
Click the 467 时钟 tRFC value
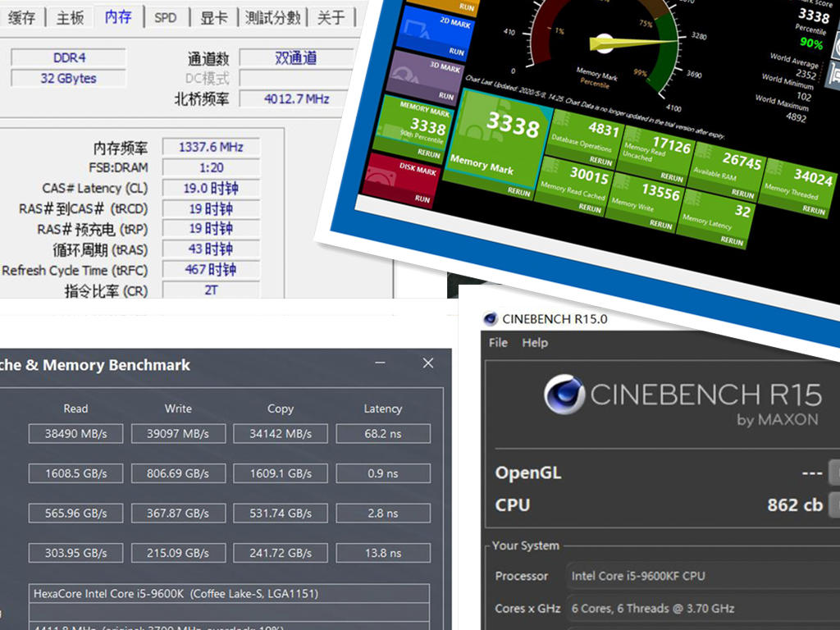[211, 269]
